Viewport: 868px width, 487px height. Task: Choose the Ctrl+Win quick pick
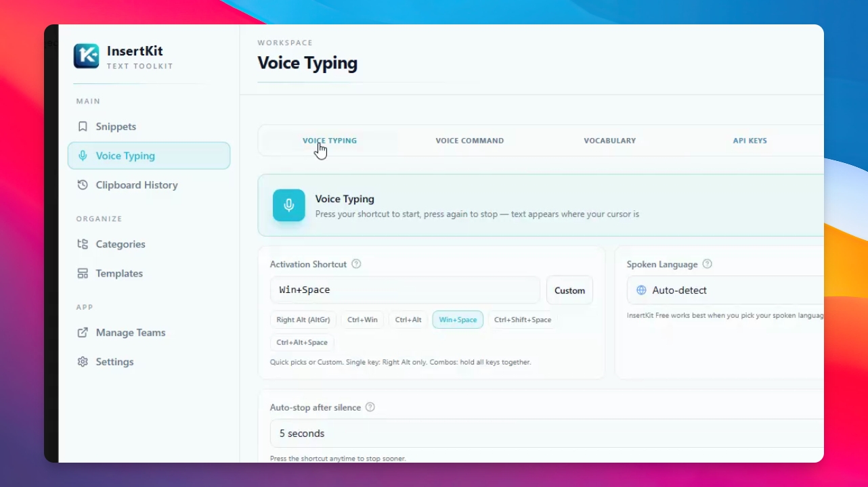[362, 320]
